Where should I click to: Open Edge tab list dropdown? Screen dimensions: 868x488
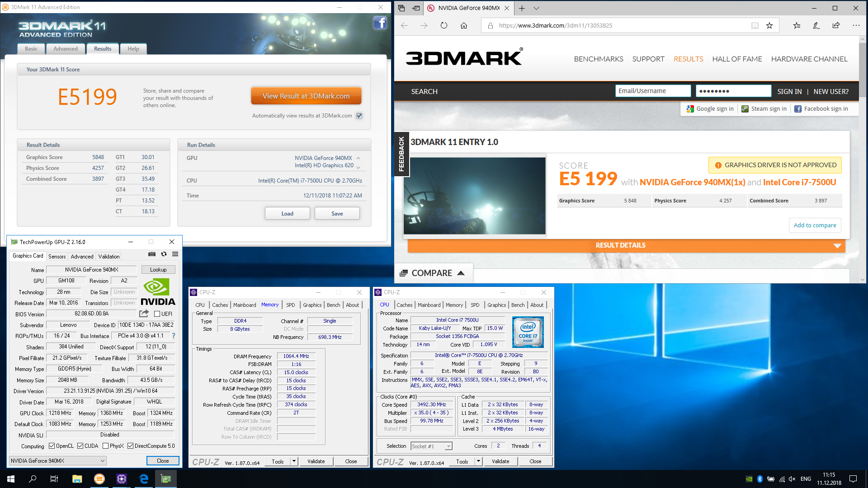tap(536, 8)
